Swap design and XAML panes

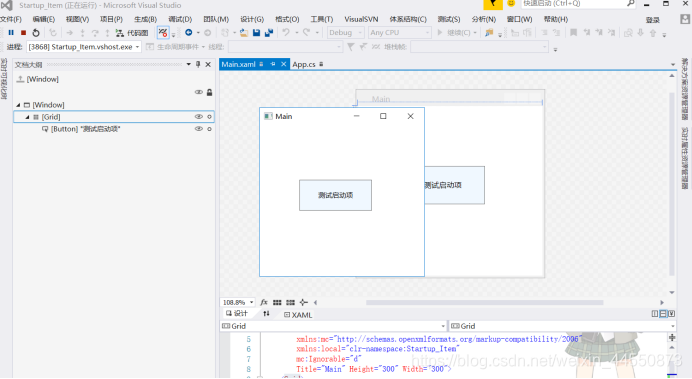click(266, 314)
